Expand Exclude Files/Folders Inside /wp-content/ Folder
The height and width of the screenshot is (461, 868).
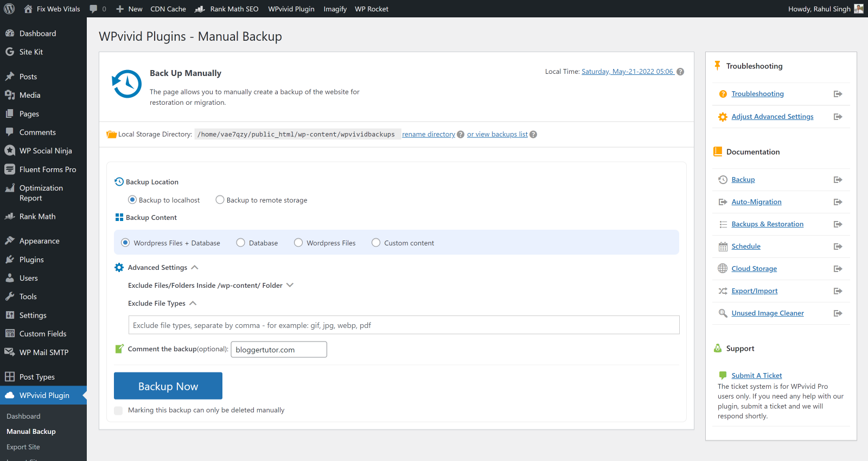tap(290, 285)
